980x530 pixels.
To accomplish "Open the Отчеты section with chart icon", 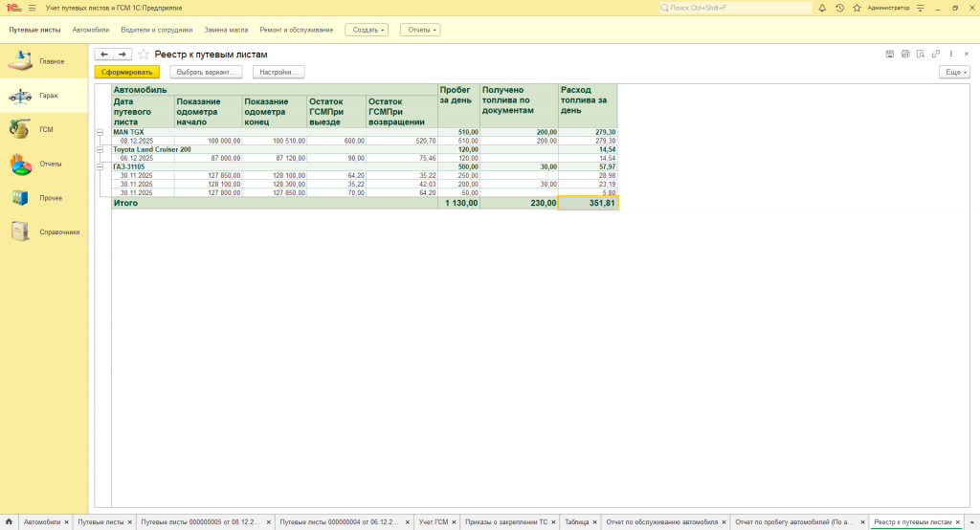I will (x=21, y=164).
